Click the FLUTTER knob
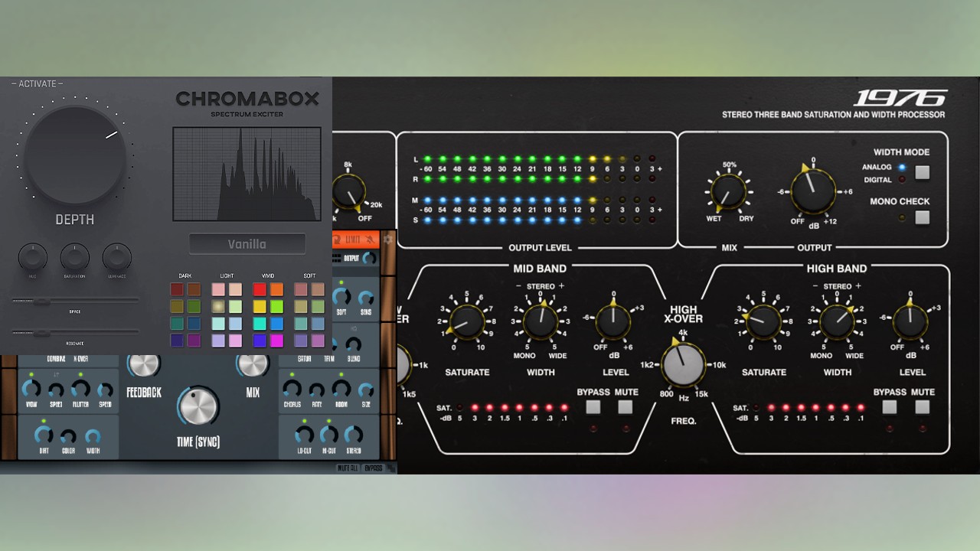The width and height of the screenshot is (980, 551). 80,389
